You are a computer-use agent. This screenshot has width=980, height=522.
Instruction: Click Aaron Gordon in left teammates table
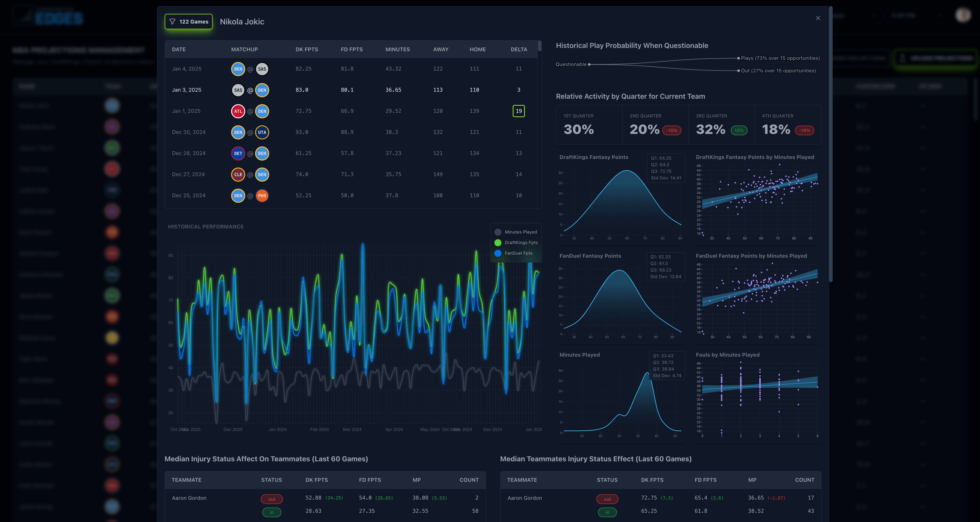[189, 498]
